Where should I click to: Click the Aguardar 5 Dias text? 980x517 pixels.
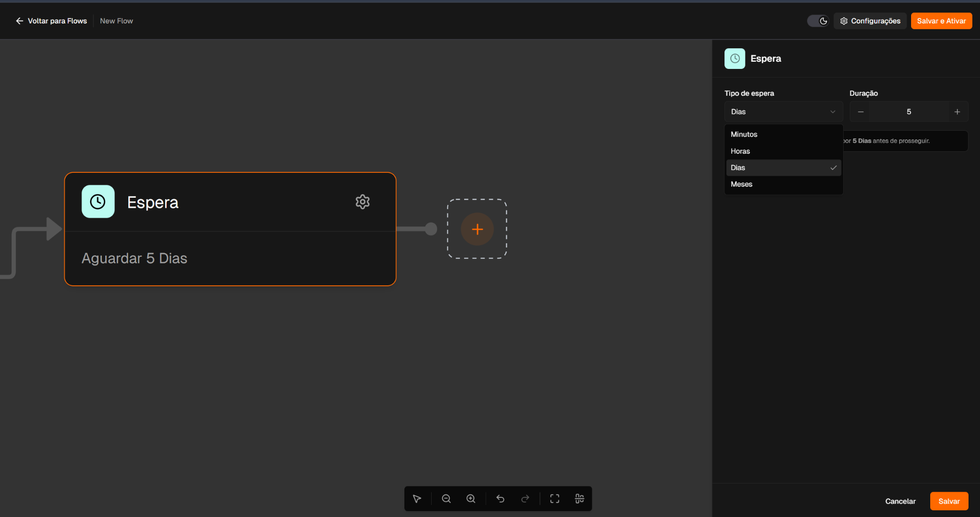pos(134,258)
